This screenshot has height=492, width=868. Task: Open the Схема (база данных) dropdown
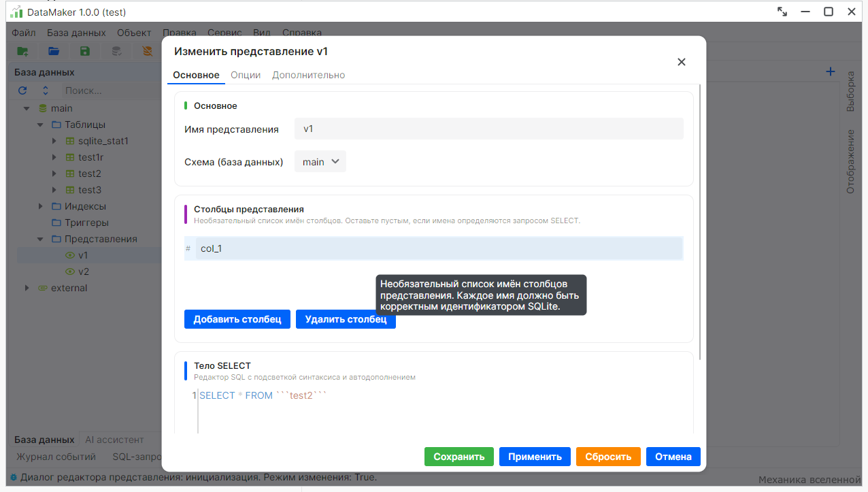[x=320, y=162]
